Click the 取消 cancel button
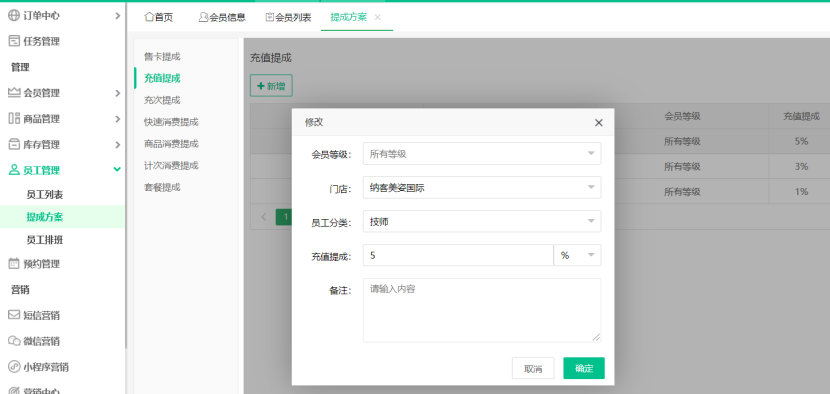 click(533, 369)
